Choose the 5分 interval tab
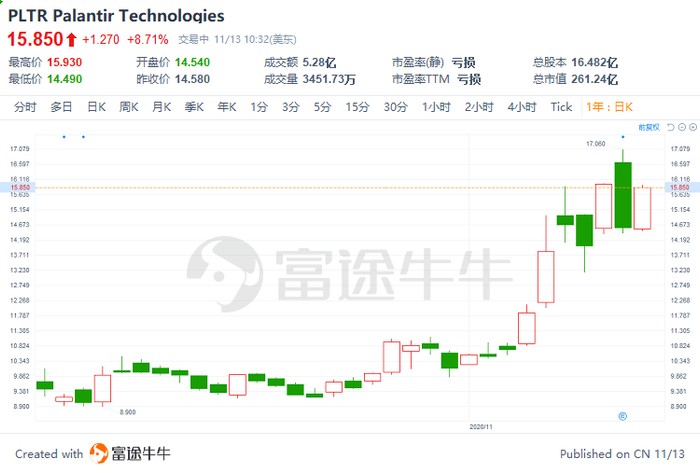700x473 pixels. coord(322,107)
